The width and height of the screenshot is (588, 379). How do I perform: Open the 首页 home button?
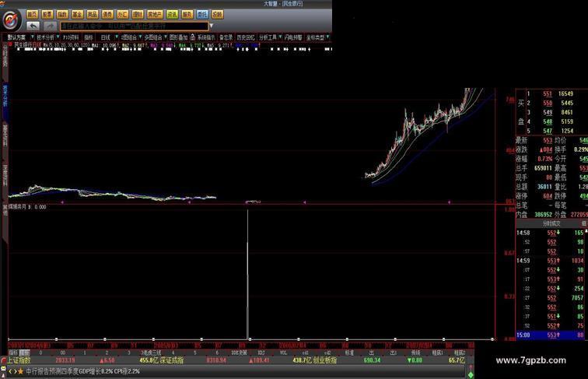pyautogui.click(x=32, y=14)
